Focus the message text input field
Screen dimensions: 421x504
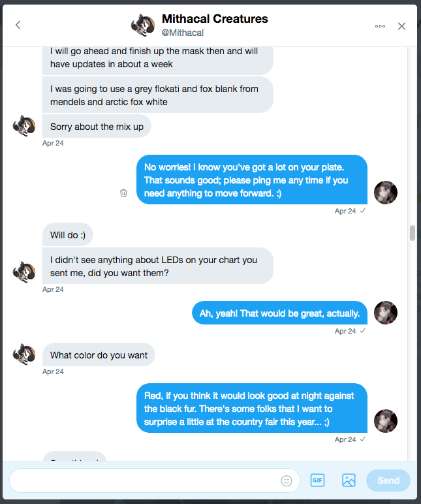(144, 480)
